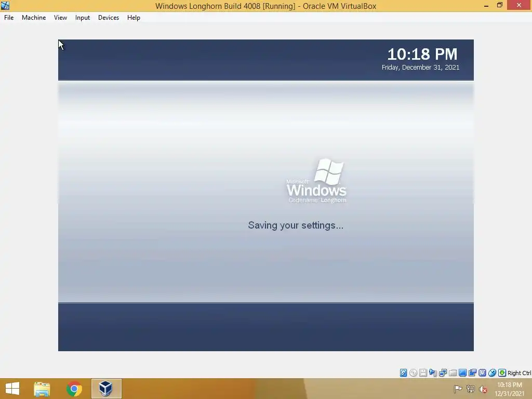Click the floppy disk indicator
The image size is (532, 399).
[423, 373]
